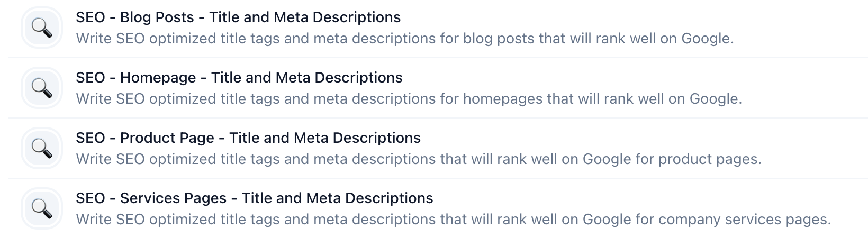Open the SEO - Services Pages template title
Screen dimensions: 868x237
[x=255, y=198]
